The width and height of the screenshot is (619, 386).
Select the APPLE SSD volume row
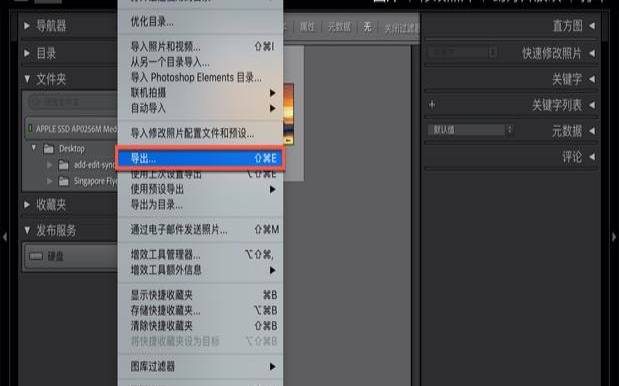(71, 129)
